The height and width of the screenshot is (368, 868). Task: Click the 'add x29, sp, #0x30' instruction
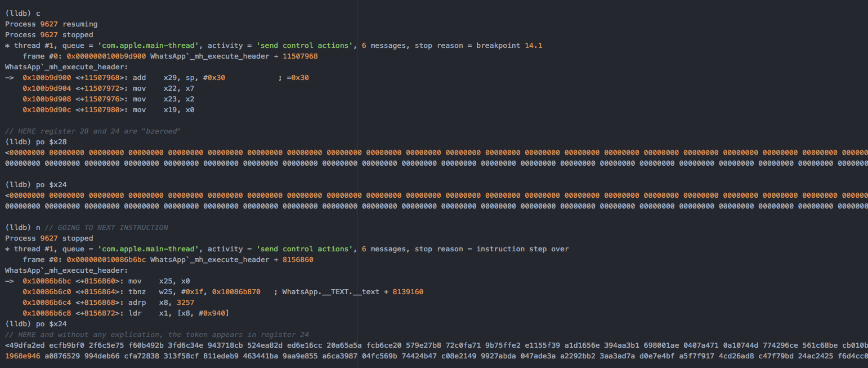pyautogui.click(x=179, y=78)
